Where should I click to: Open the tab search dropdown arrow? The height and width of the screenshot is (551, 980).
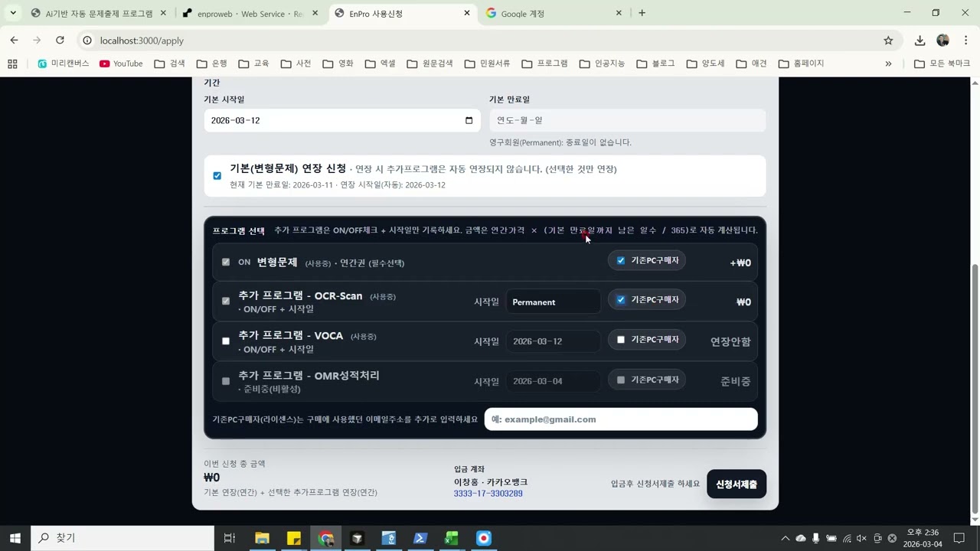click(13, 13)
